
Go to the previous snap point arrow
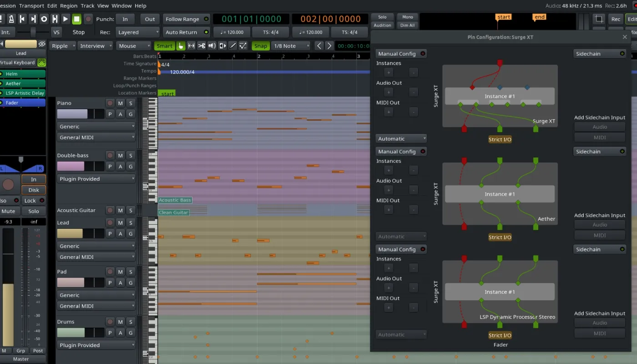click(x=319, y=46)
